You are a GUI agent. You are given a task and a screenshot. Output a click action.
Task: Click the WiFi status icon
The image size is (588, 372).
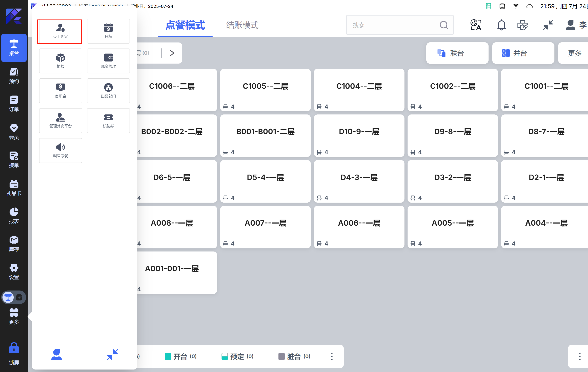pyautogui.click(x=516, y=6)
